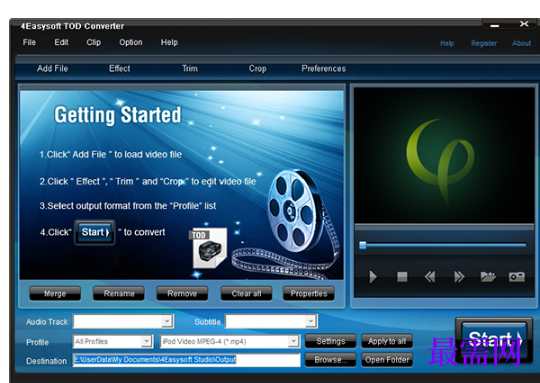Close the 4Easysoft TOD Converter window

(x=524, y=24)
